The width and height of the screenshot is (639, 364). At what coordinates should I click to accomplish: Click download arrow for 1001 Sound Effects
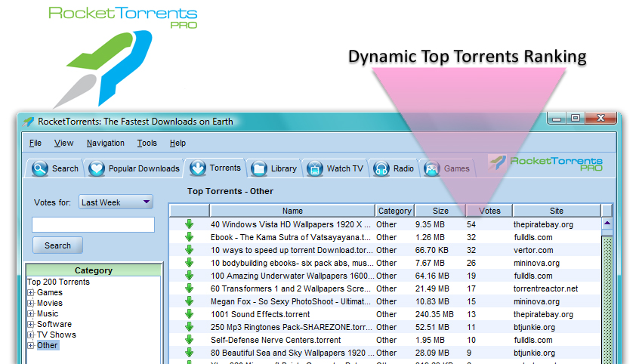(x=189, y=314)
